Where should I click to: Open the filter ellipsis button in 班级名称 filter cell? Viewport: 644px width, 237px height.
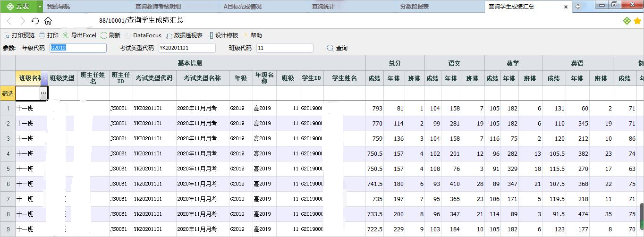[x=43, y=93]
